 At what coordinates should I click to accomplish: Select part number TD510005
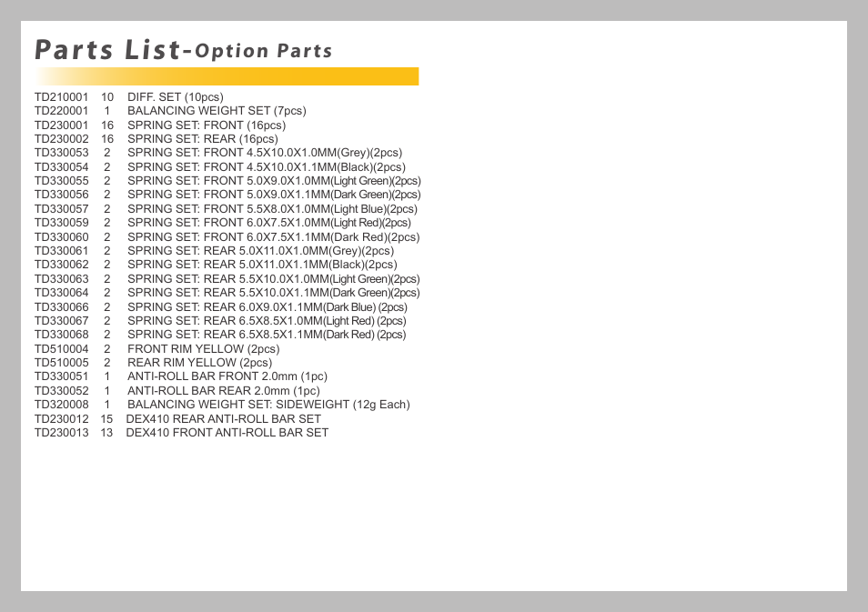62,363
